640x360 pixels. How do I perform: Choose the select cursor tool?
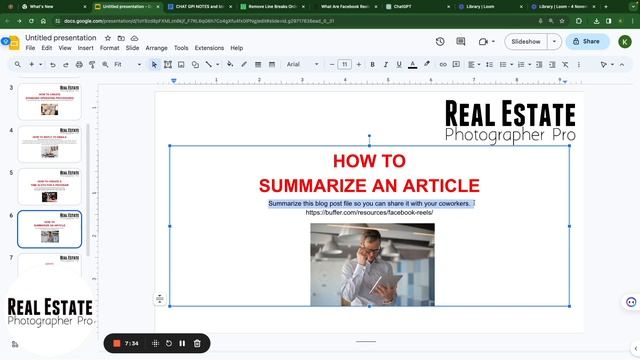click(x=154, y=64)
